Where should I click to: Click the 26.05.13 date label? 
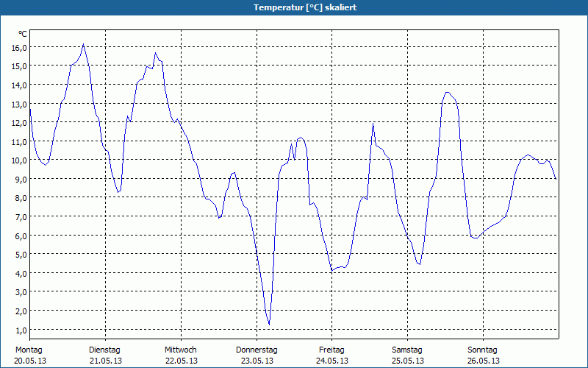(x=484, y=361)
